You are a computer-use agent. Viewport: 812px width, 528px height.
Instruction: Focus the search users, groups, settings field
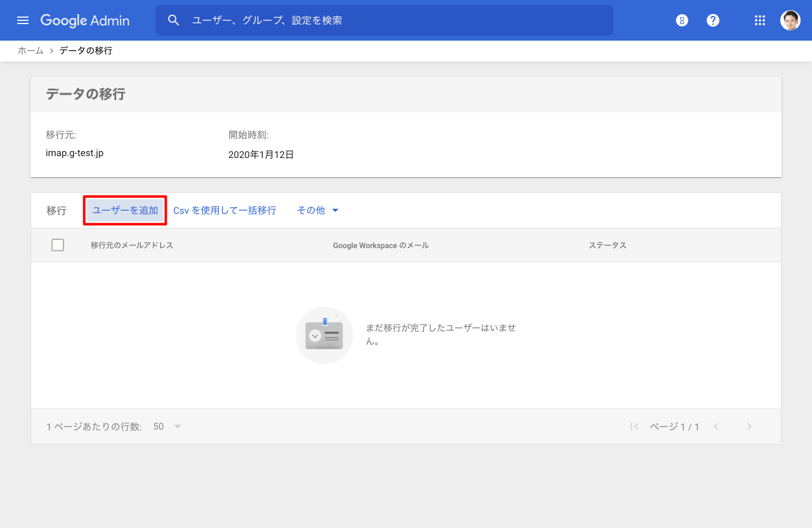384,20
